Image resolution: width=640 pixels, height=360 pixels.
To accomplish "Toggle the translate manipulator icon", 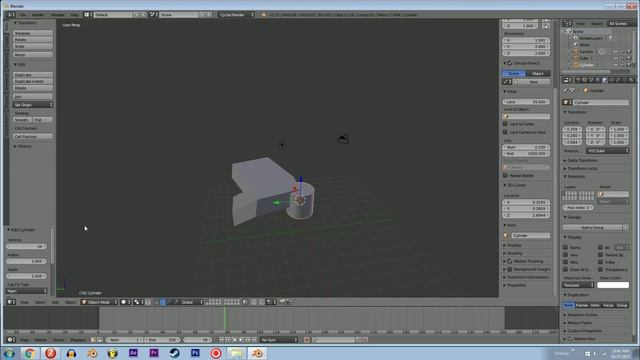I will coord(162,302).
